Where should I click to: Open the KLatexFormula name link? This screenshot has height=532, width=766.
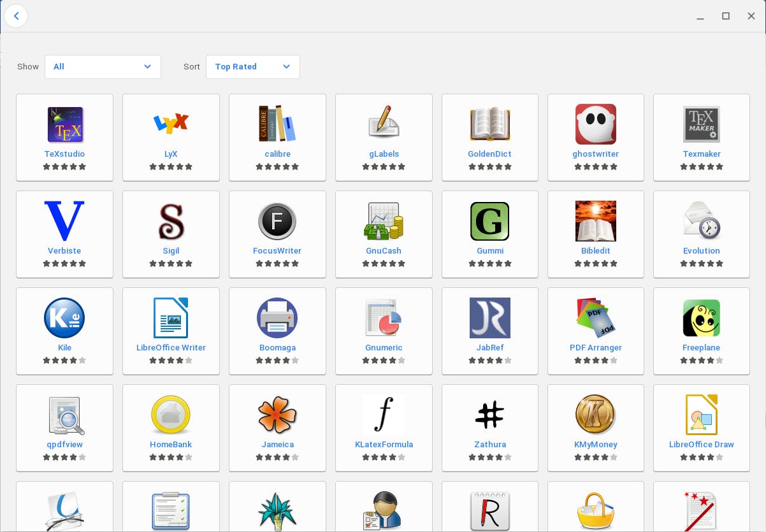[384, 445]
